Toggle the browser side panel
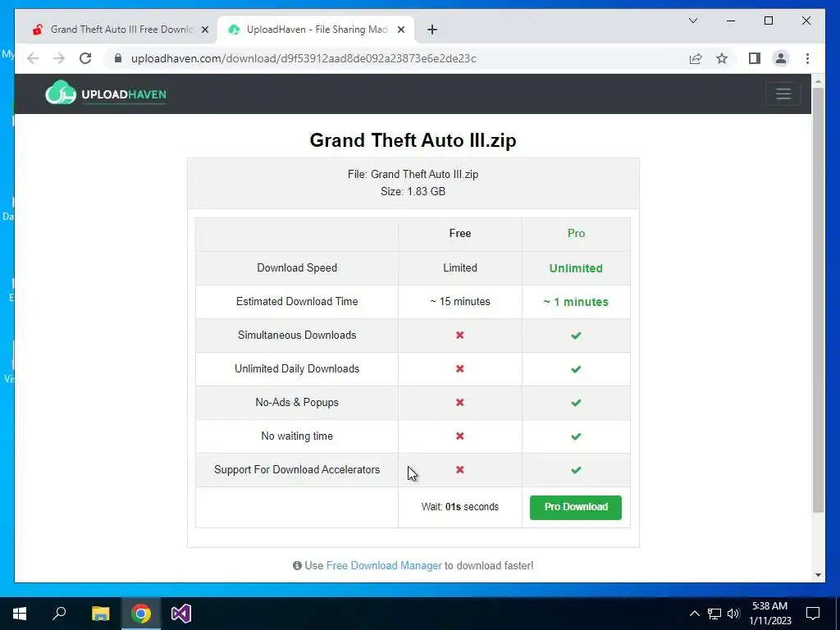Viewport: 840px width, 630px height. click(x=755, y=58)
